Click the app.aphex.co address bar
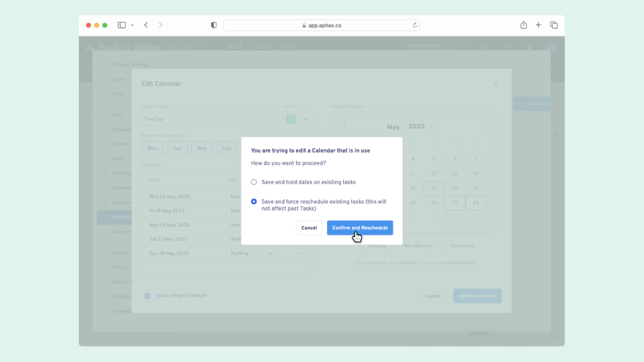The width and height of the screenshot is (644, 362). click(322, 25)
